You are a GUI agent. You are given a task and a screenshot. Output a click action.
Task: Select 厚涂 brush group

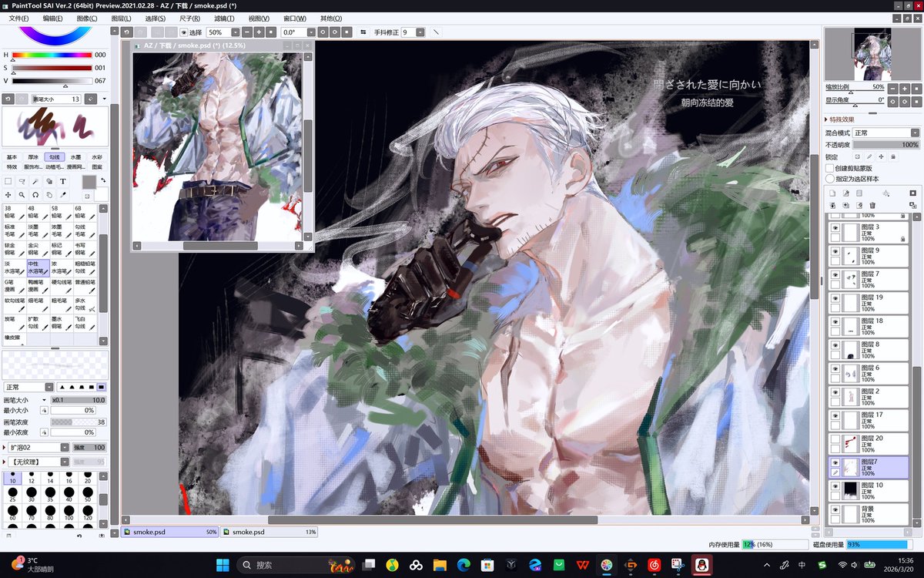tap(33, 156)
